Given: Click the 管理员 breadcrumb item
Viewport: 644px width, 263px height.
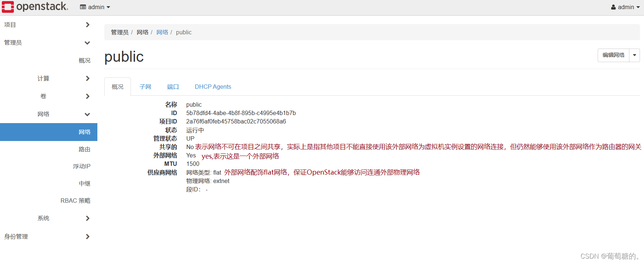Looking at the screenshot, I should pyautogui.click(x=120, y=33).
